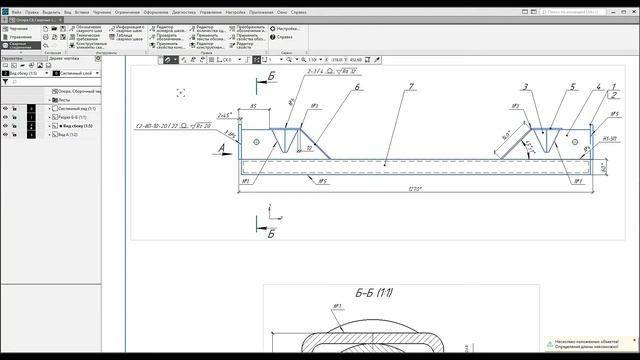
Task: Select Опора сборочный чертеж root tree item
Action: pyautogui.click(x=77, y=91)
